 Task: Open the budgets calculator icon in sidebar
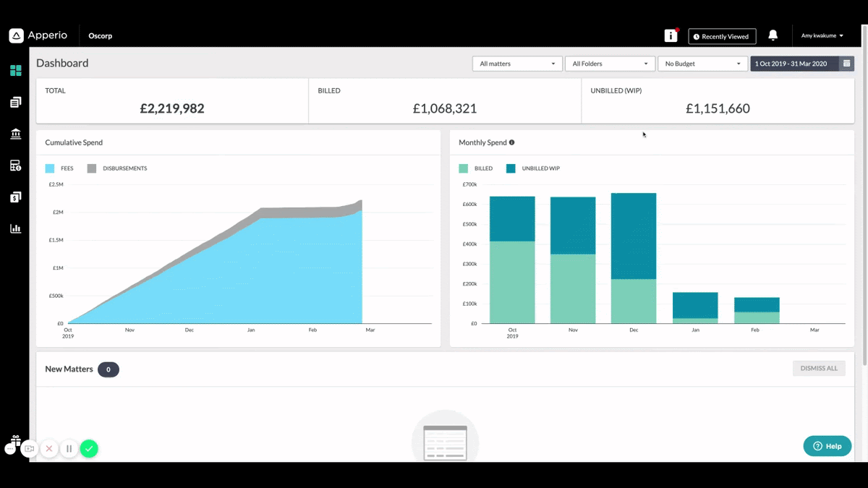pyautogui.click(x=15, y=166)
